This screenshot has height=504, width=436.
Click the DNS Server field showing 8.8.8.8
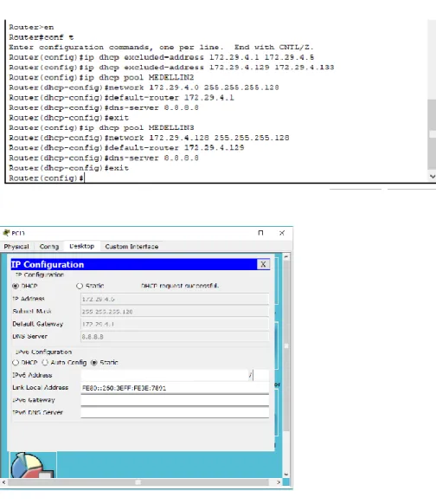click(x=175, y=337)
